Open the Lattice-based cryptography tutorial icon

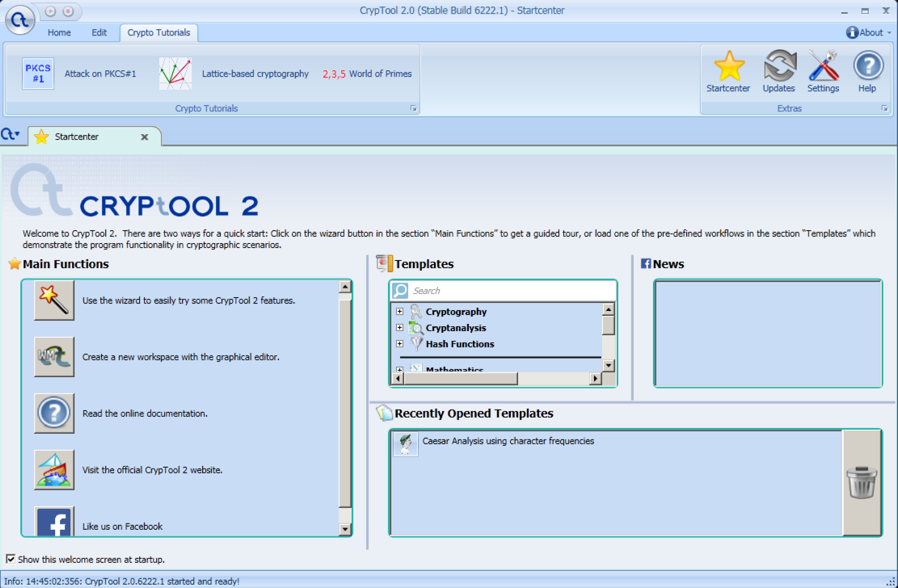tap(175, 73)
